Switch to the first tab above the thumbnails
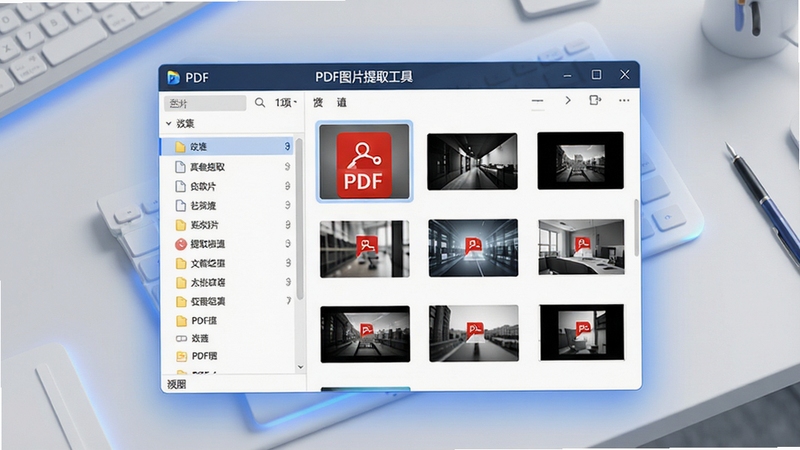Image resolution: width=800 pixels, height=450 pixels. click(x=318, y=103)
